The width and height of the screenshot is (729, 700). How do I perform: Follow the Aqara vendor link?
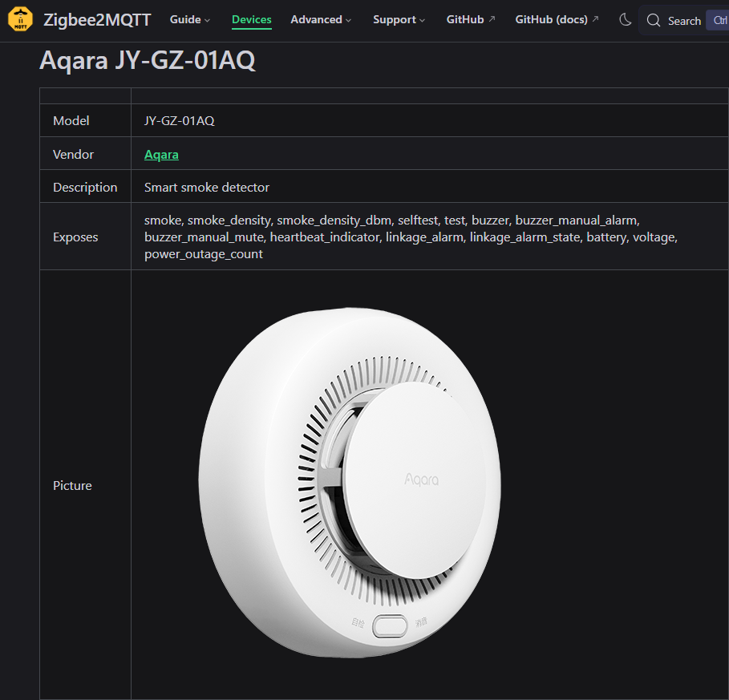(x=161, y=155)
